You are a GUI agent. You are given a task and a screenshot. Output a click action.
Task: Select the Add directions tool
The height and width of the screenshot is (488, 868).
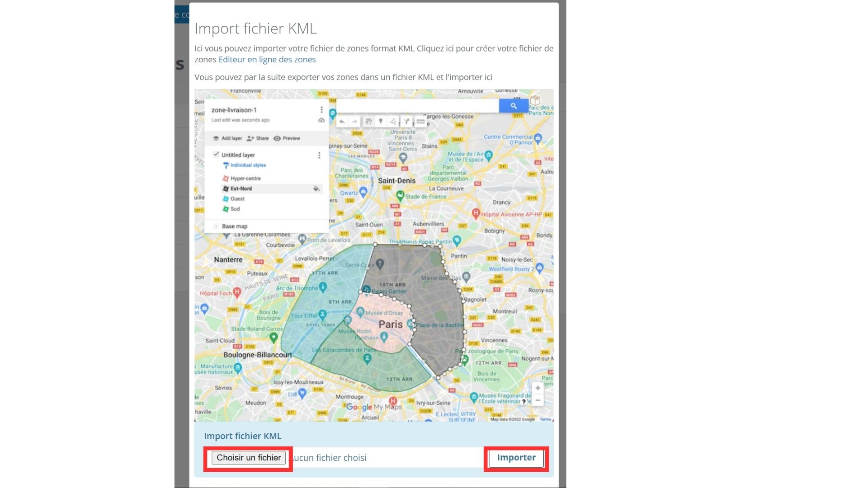pyautogui.click(x=407, y=122)
